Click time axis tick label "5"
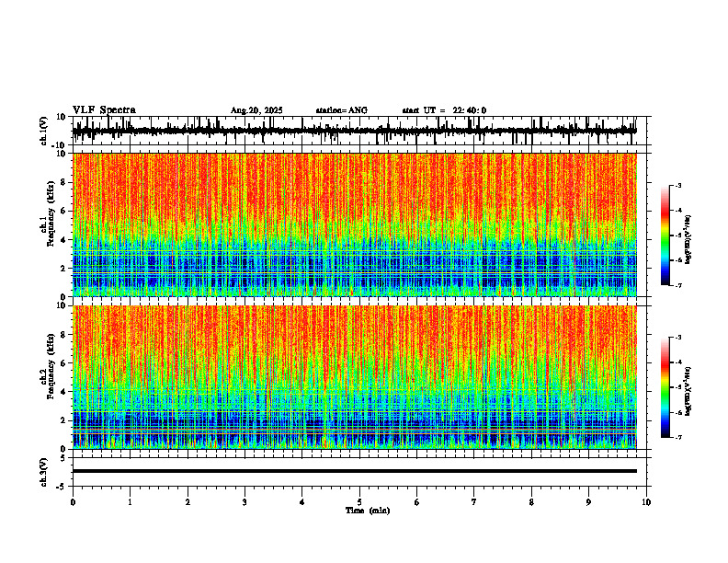728x563 pixels. [359, 502]
